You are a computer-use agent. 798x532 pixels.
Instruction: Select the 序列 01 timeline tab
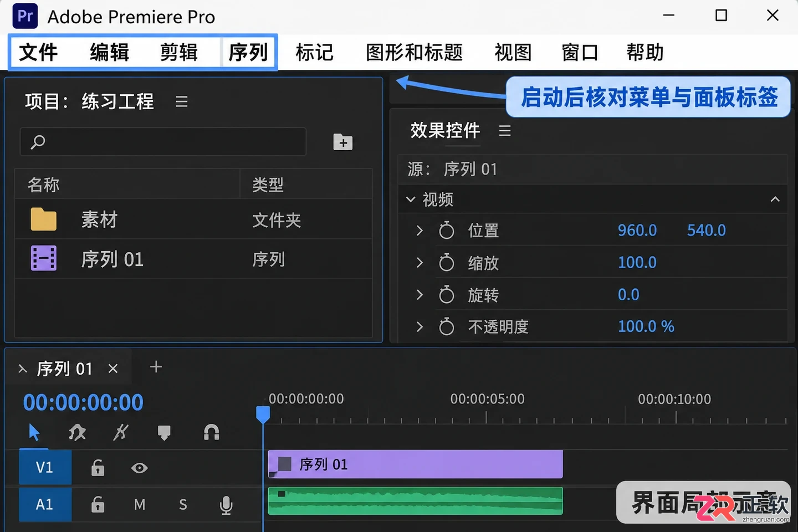pos(65,369)
